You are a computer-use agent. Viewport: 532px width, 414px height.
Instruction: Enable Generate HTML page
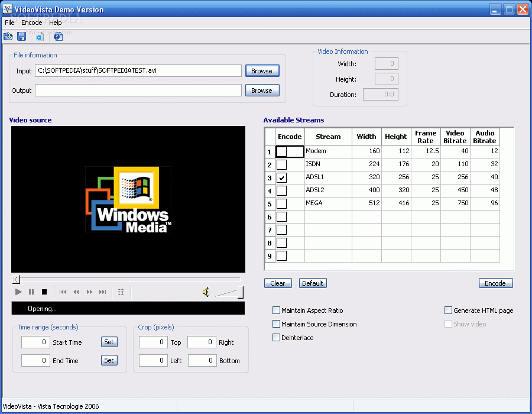click(x=448, y=310)
